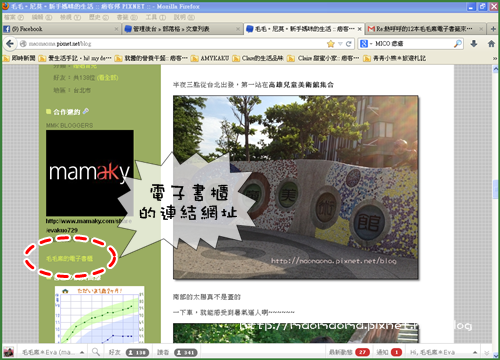
Task: Open the growth chart widget image
Action: pos(100,314)
